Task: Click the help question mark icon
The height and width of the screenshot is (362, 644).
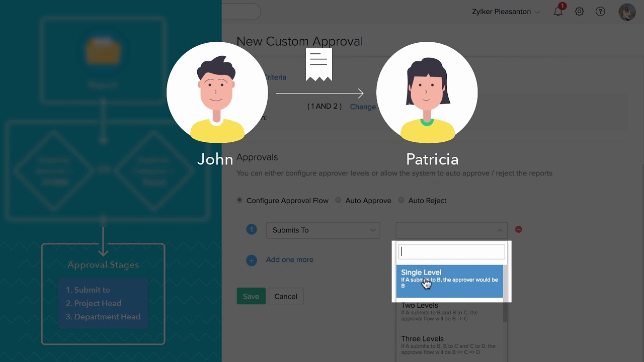Action: (x=600, y=12)
